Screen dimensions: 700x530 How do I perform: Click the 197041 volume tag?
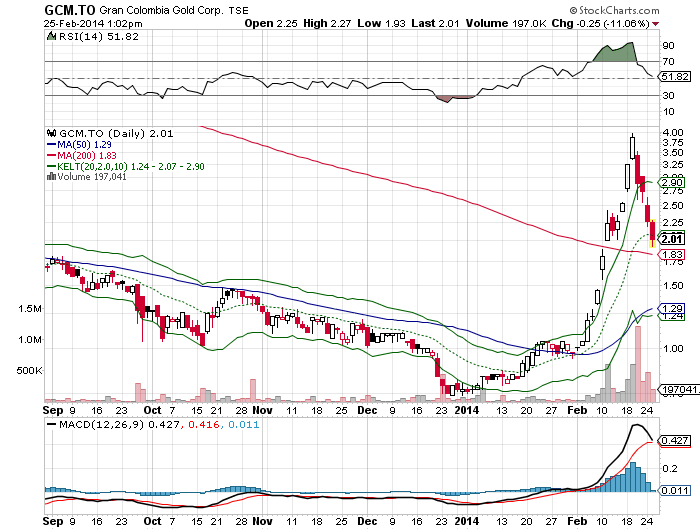pos(679,390)
